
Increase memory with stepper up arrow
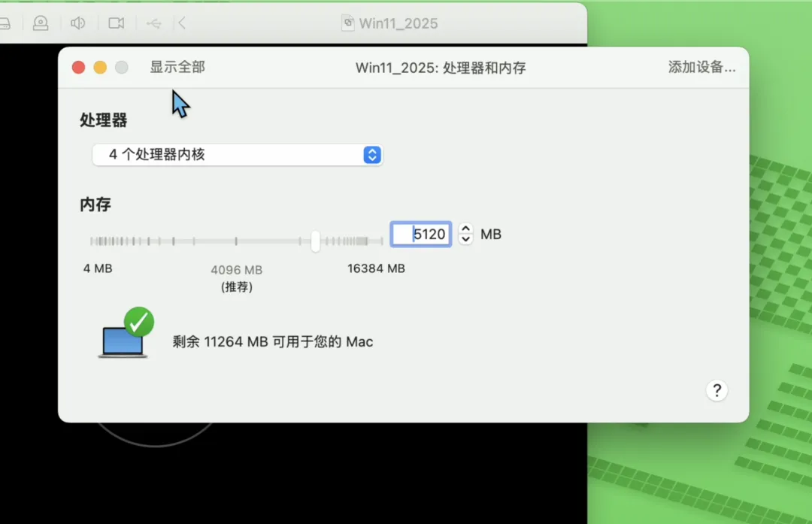(x=465, y=229)
